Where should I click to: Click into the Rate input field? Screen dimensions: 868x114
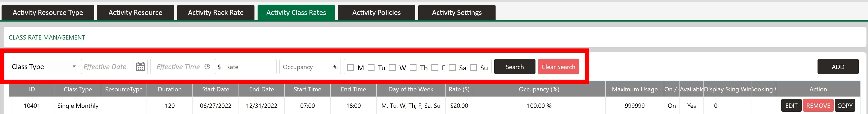click(249, 66)
